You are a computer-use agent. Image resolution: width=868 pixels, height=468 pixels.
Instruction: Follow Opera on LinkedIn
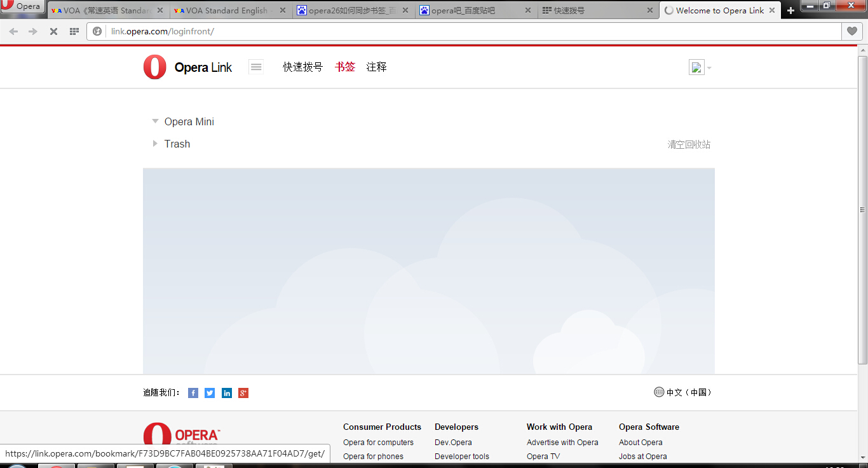pyautogui.click(x=227, y=393)
